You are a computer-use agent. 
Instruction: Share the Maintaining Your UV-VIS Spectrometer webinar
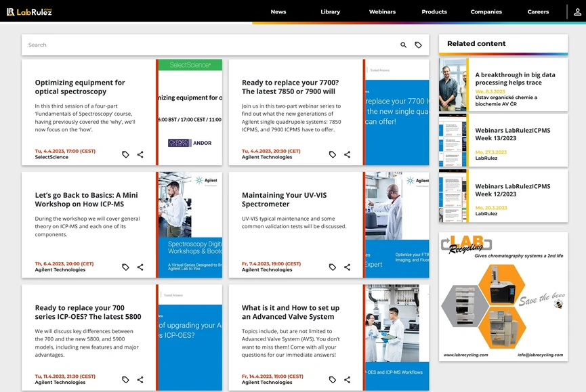pos(347,267)
